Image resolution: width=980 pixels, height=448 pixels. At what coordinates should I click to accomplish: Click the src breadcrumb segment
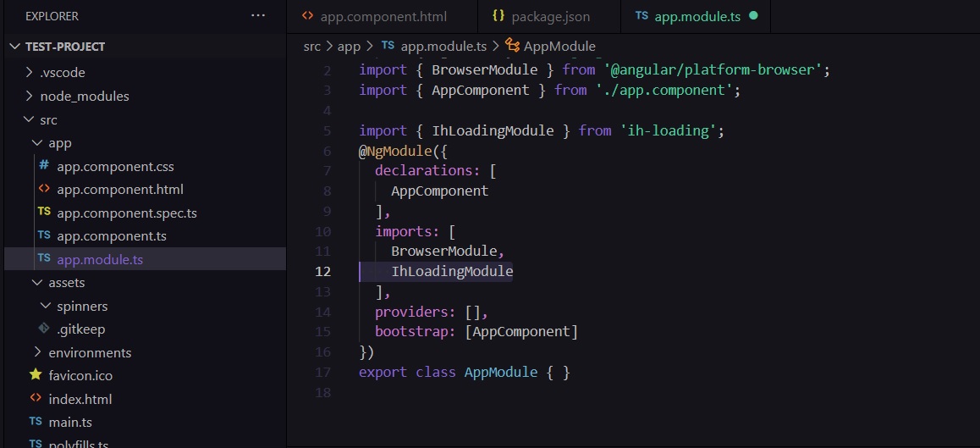click(312, 46)
